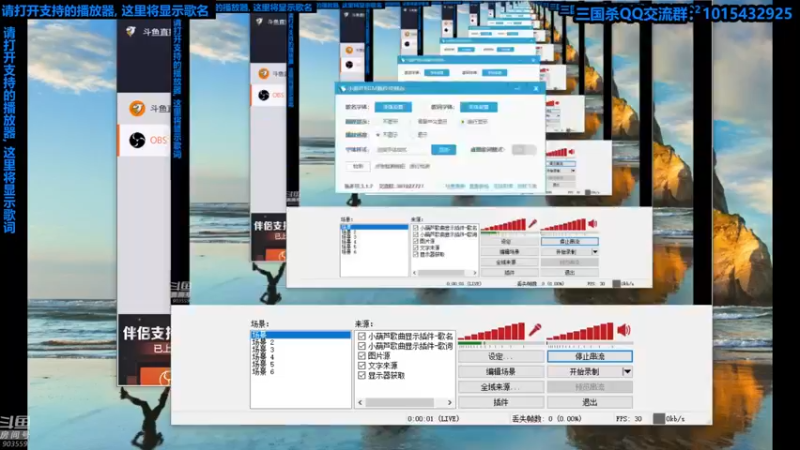This screenshot has width=800, height=450.
Task: Select the second-row 显示 radio in the plugin dialog
Action: coord(413,135)
